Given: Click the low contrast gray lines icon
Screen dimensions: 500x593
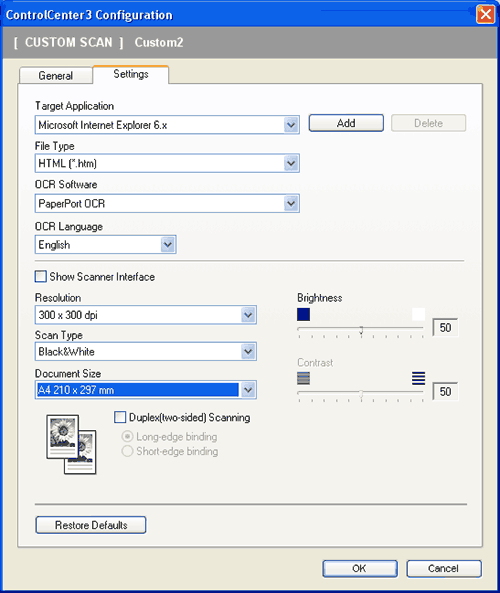Looking at the screenshot, I should pyautogui.click(x=303, y=378).
